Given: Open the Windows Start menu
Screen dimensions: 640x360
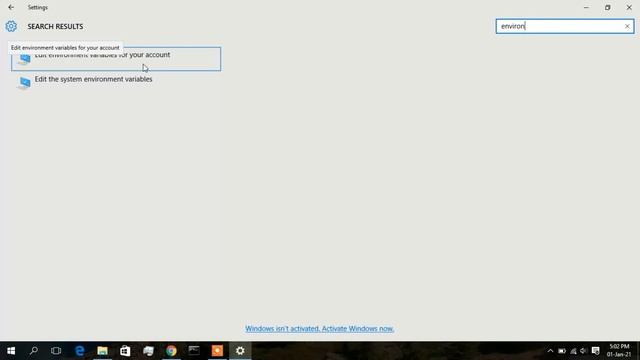Looking at the screenshot, I should pyautogui.click(x=11, y=351).
